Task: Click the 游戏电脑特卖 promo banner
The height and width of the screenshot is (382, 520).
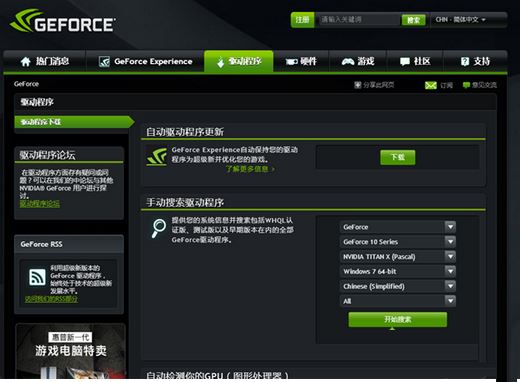Action: click(71, 351)
